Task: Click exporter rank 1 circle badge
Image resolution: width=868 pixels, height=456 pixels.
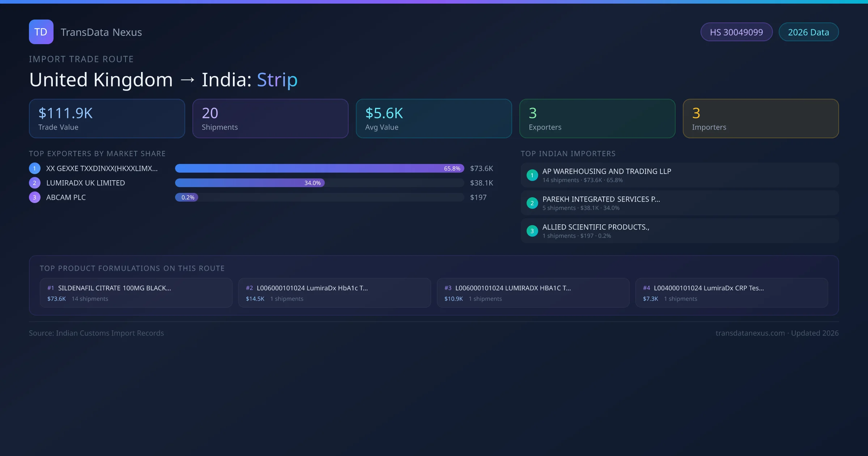Action: (35, 168)
